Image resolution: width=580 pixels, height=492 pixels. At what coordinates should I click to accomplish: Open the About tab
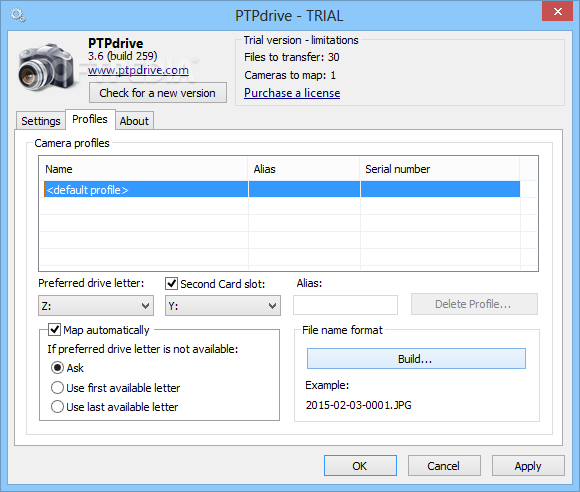(134, 121)
